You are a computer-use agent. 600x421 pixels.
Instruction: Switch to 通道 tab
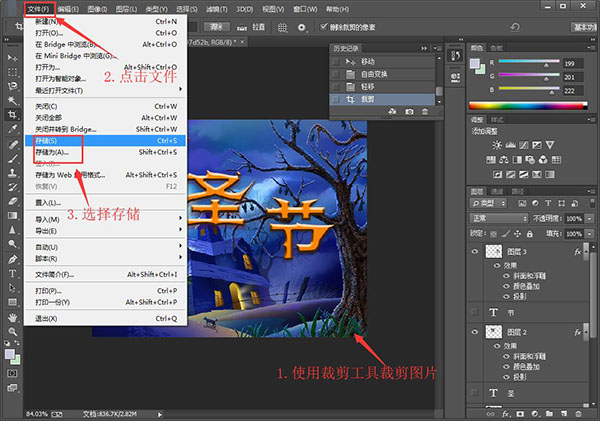[x=497, y=191]
